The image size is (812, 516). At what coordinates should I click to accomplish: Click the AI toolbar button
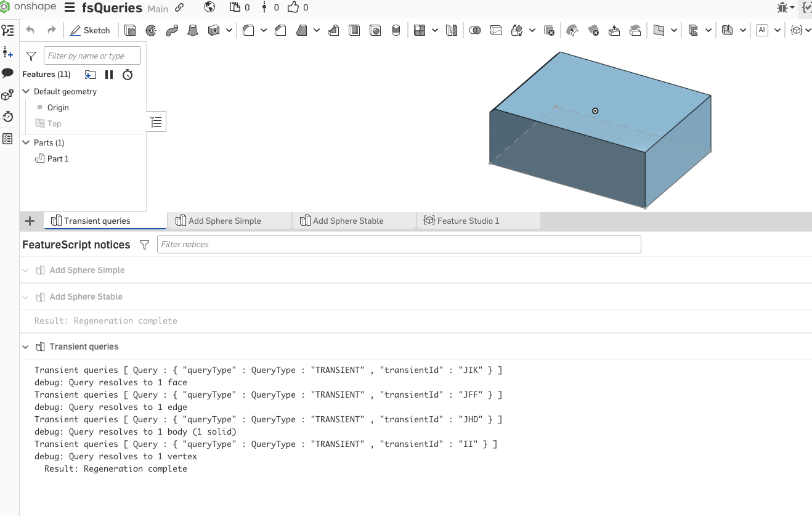coord(762,30)
